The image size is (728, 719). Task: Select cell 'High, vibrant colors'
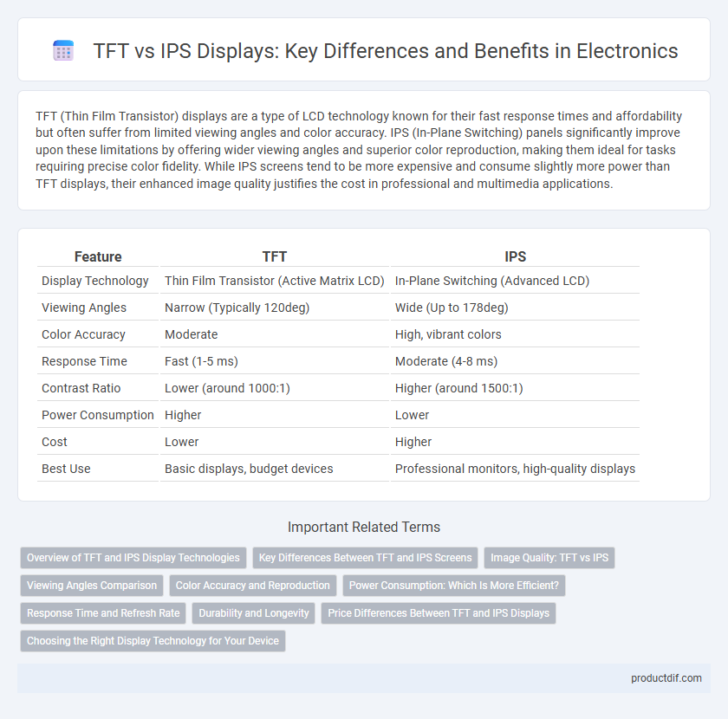[x=448, y=334]
